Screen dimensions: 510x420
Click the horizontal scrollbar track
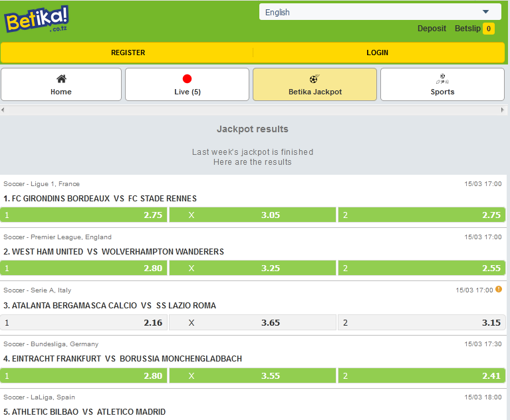(x=253, y=110)
